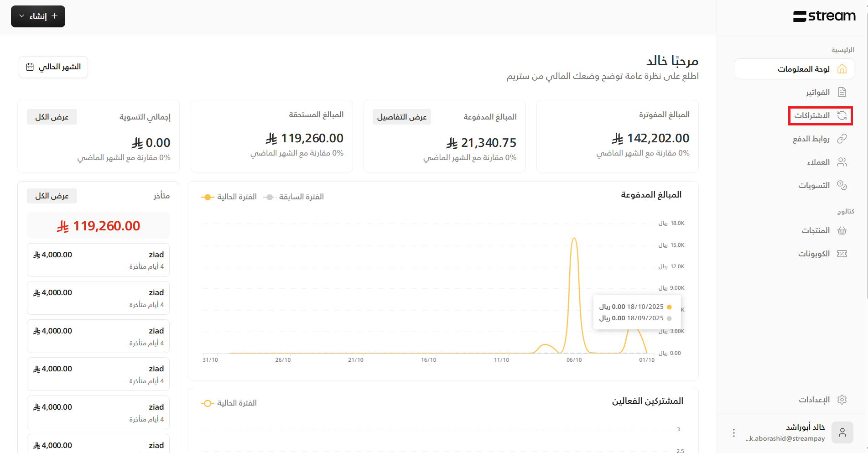Click the payment links chain icon
The image size is (868, 453).
(842, 139)
